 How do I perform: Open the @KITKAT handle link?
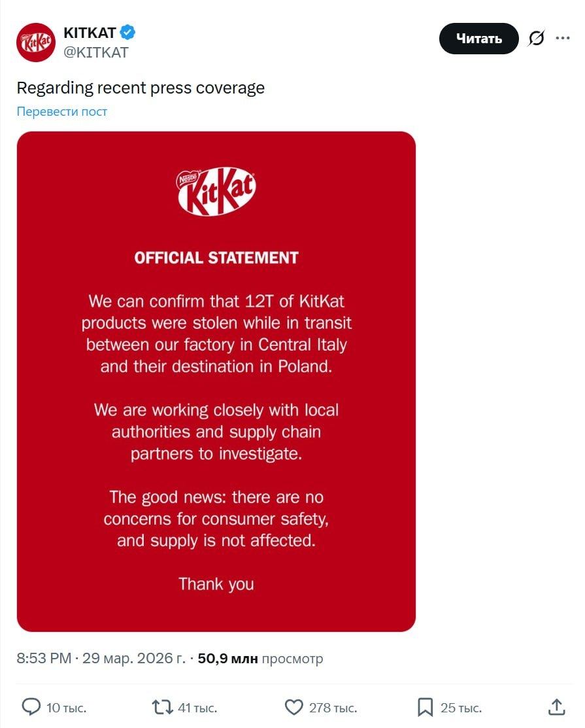(x=95, y=53)
